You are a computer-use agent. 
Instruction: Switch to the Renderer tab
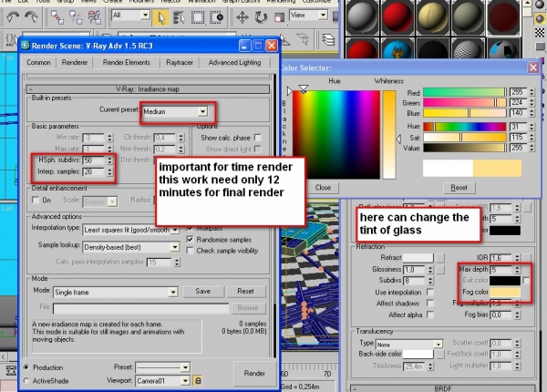tap(75, 62)
